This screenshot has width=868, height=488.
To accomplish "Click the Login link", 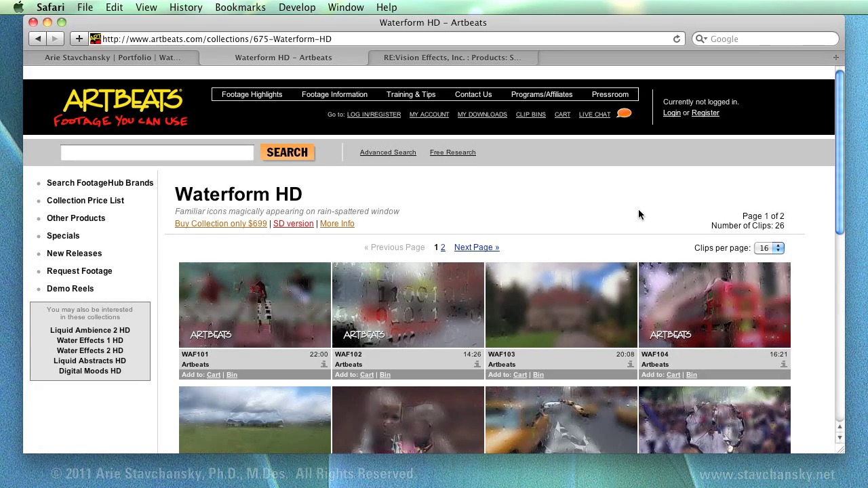I will 671,113.
